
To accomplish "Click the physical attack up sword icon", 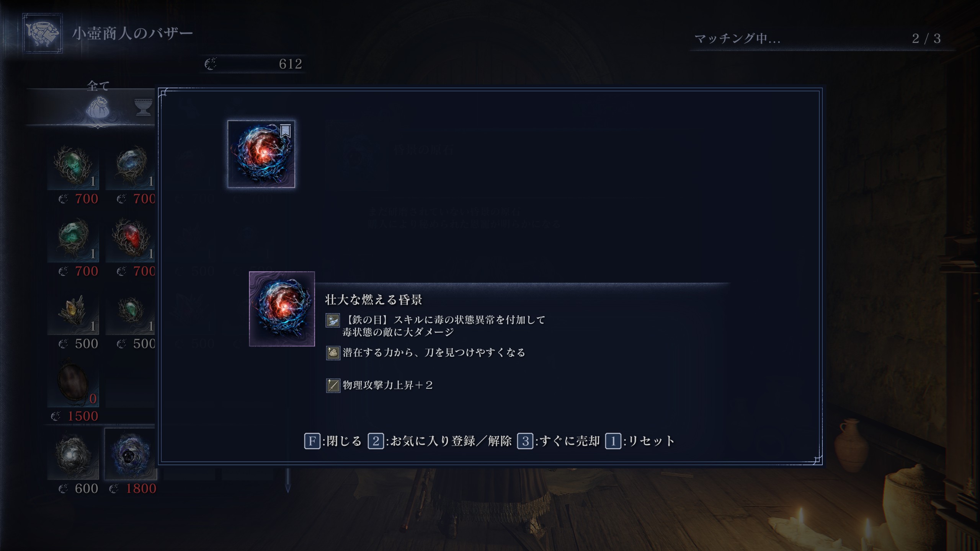I will pyautogui.click(x=333, y=385).
